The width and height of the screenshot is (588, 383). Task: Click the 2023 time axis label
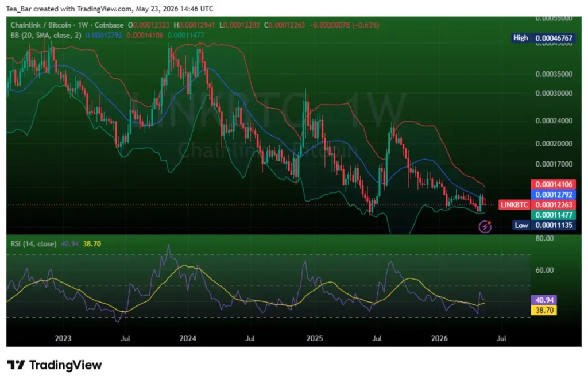tap(63, 338)
